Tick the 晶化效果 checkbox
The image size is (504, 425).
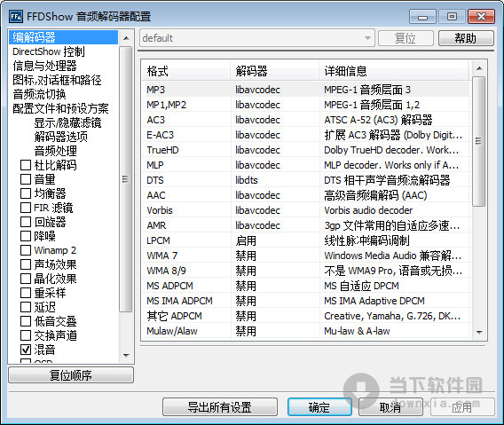(26, 279)
